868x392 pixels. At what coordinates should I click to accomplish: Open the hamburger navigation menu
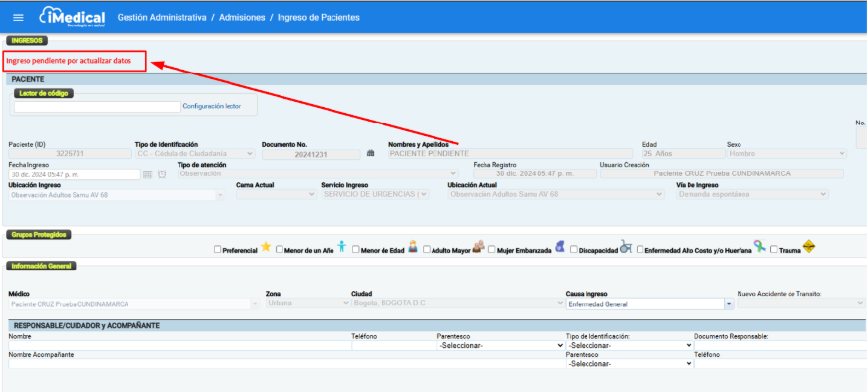[x=18, y=18]
